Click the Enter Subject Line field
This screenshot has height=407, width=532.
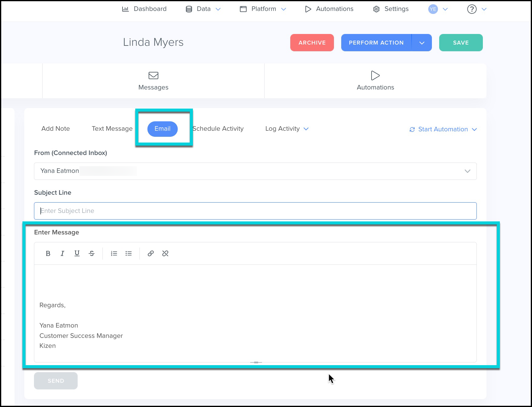click(255, 211)
